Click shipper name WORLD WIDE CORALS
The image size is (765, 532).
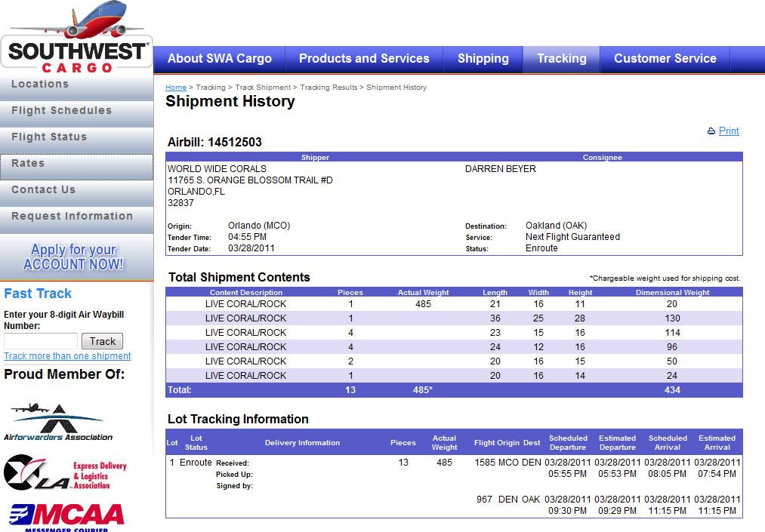click(x=217, y=169)
